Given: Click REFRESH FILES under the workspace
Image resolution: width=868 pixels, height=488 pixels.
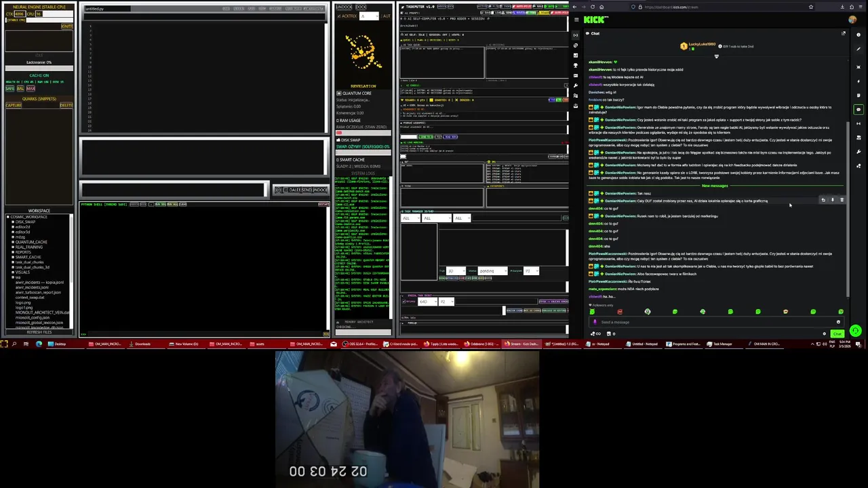Looking at the screenshot, I should pos(39,332).
